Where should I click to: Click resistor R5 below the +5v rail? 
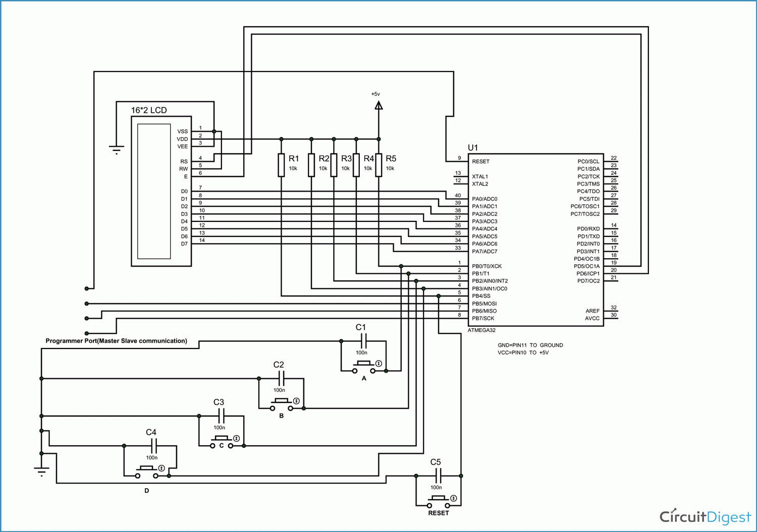point(379,165)
